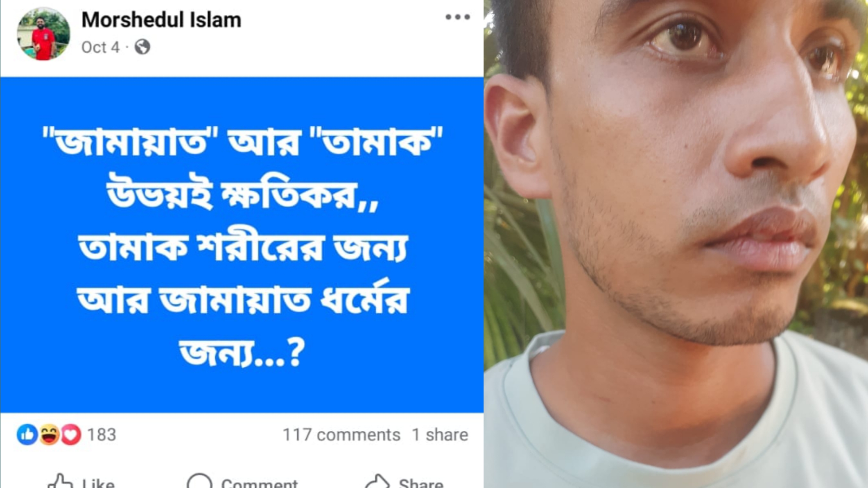Click the thumbs-up icon beside Like
The image size is (868, 488).
tap(60, 481)
